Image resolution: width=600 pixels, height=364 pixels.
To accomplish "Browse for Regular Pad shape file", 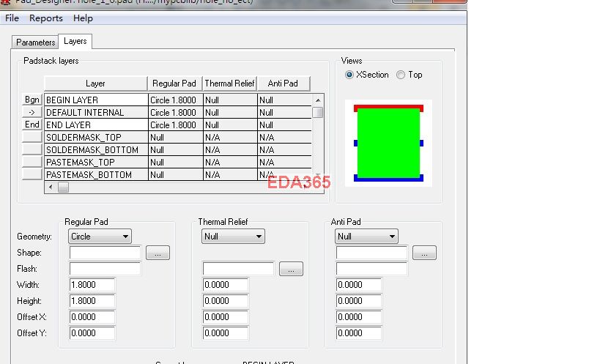I will (x=158, y=253).
